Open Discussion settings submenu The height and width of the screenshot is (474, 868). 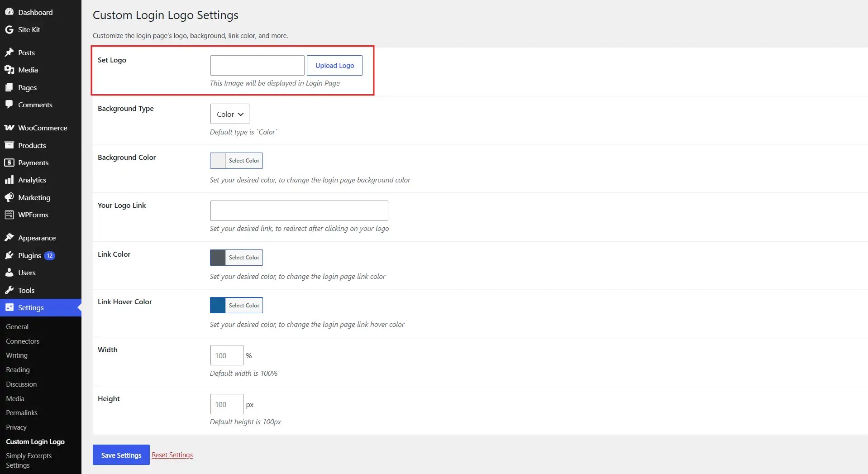pyautogui.click(x=21, y=384)
